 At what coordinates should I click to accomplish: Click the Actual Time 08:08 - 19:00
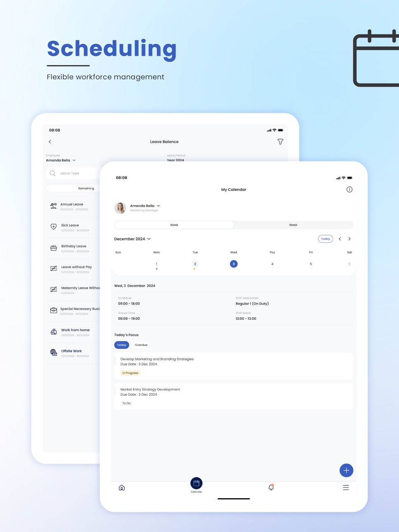click(x=129, y=319)
